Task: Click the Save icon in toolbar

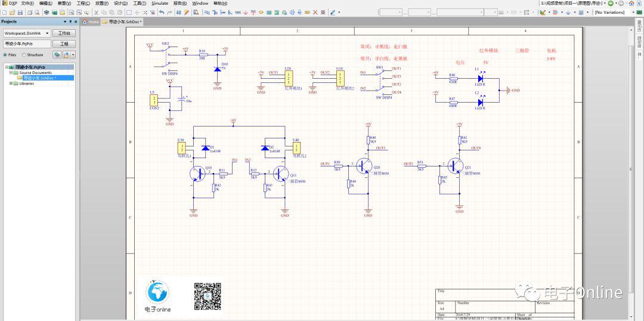Action: tap(20, 12)
